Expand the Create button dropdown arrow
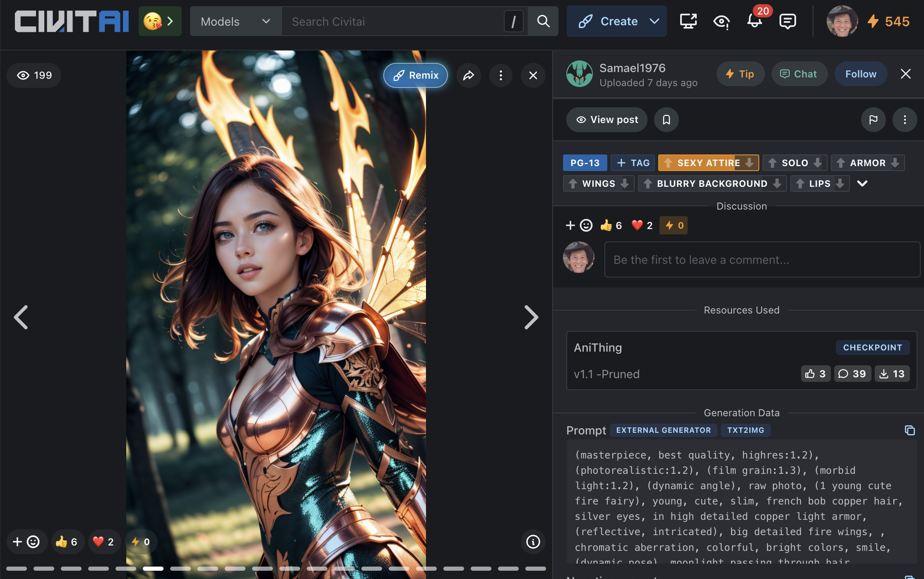Image resolution: width=924 pixels, height=579 pixels. coord(654,21)
